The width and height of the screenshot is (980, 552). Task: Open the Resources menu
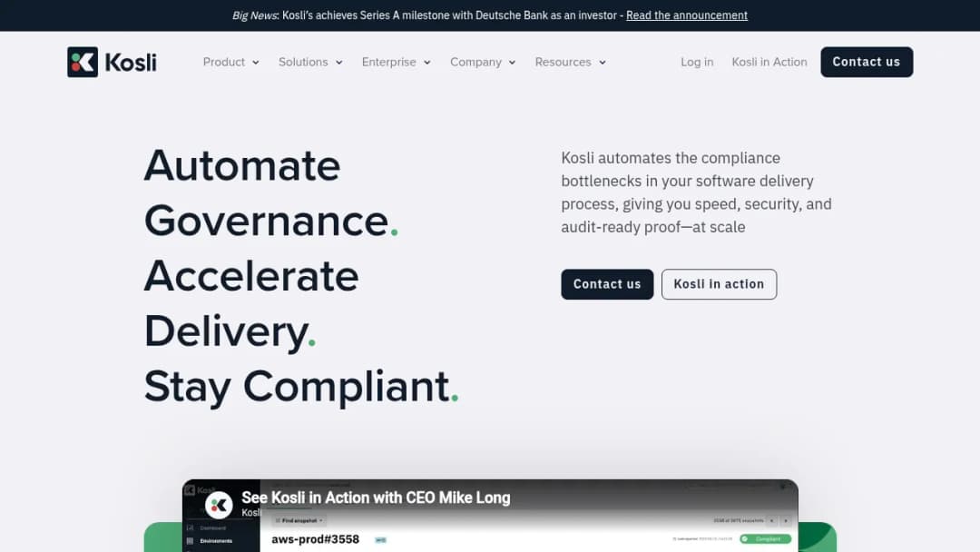pos(570,62)
